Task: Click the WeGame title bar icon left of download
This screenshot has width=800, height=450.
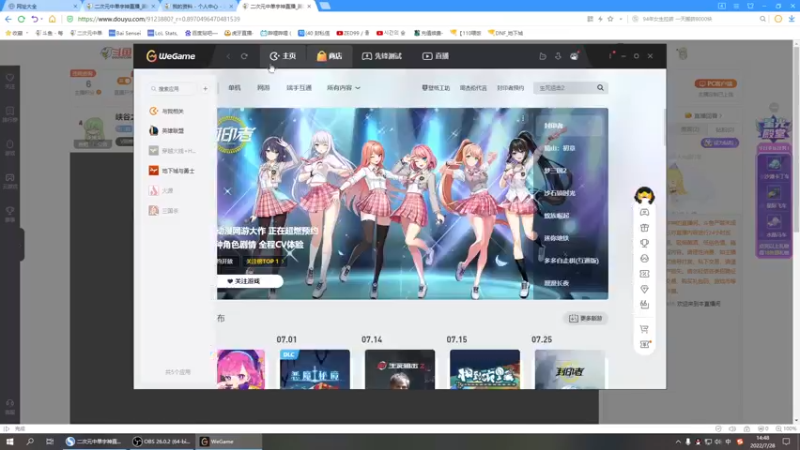Action: [543, 56]
